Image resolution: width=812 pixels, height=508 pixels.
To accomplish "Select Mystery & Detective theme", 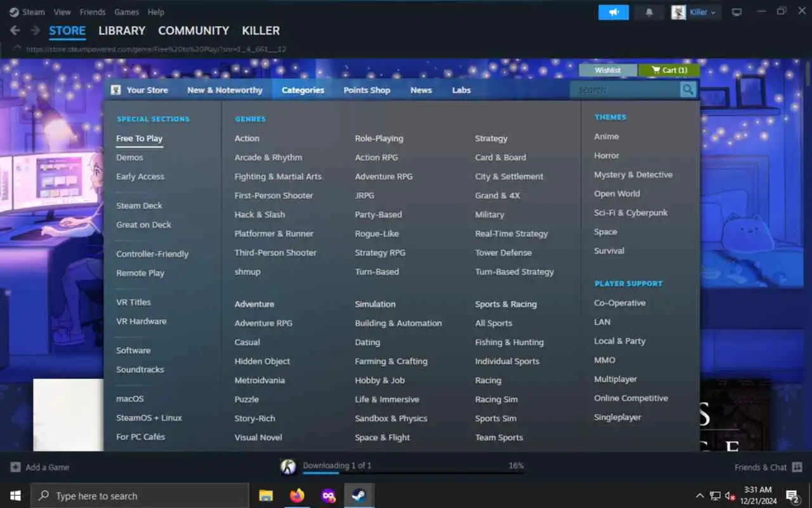I will 633,175.
